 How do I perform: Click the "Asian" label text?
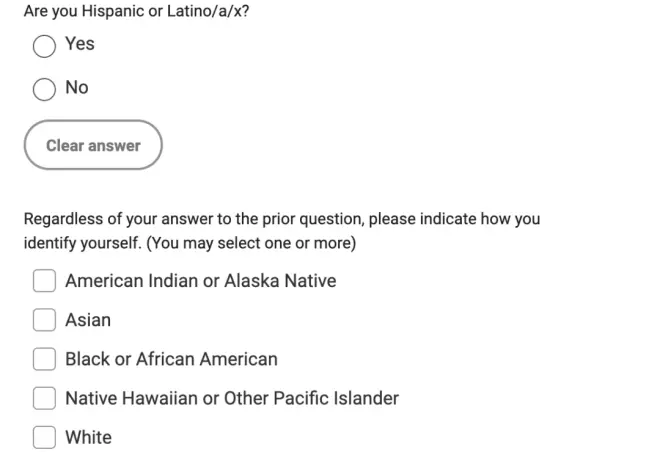[88, 320]
